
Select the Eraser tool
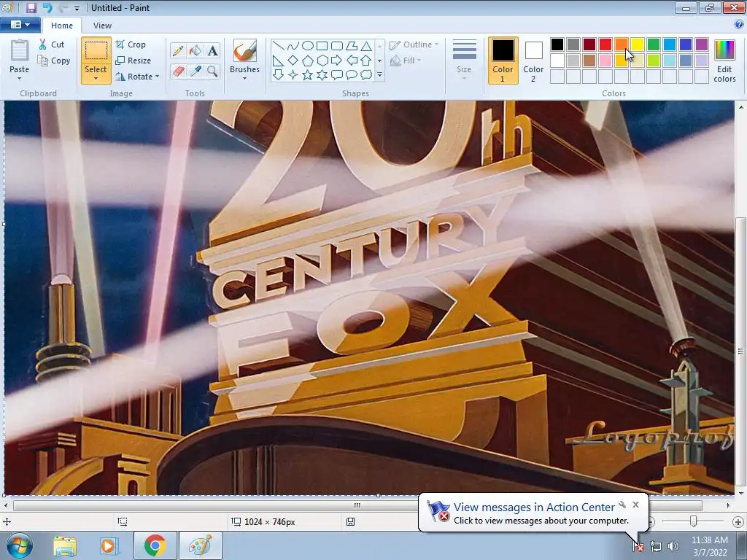pyautogui.click(x=178, y=71)
